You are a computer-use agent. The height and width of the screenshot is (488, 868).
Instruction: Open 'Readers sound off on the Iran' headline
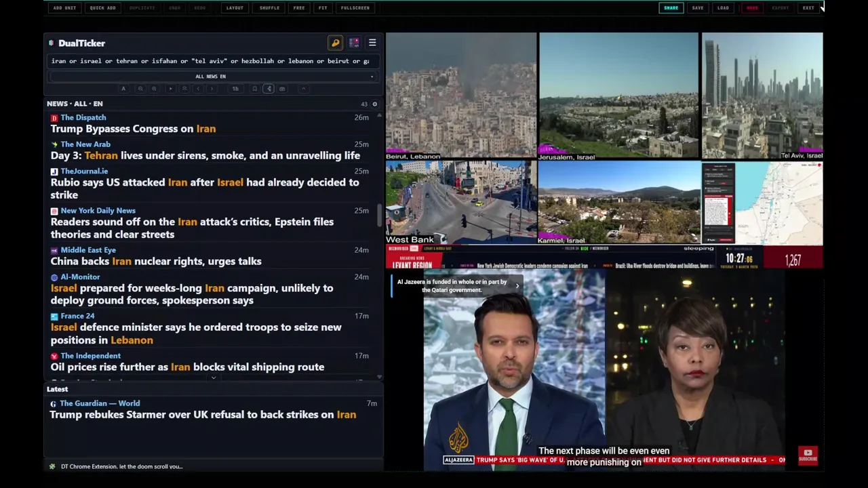[192, 228]
